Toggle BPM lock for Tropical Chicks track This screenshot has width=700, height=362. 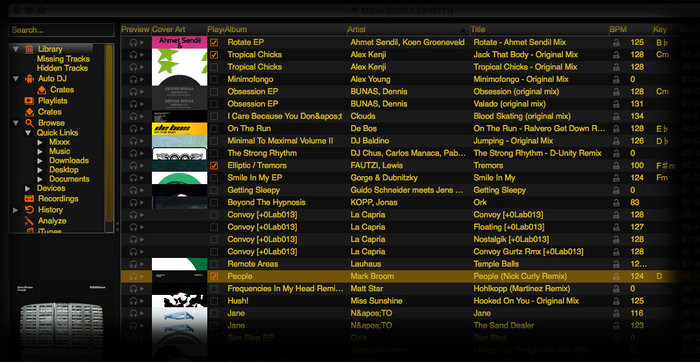(616, 67)
